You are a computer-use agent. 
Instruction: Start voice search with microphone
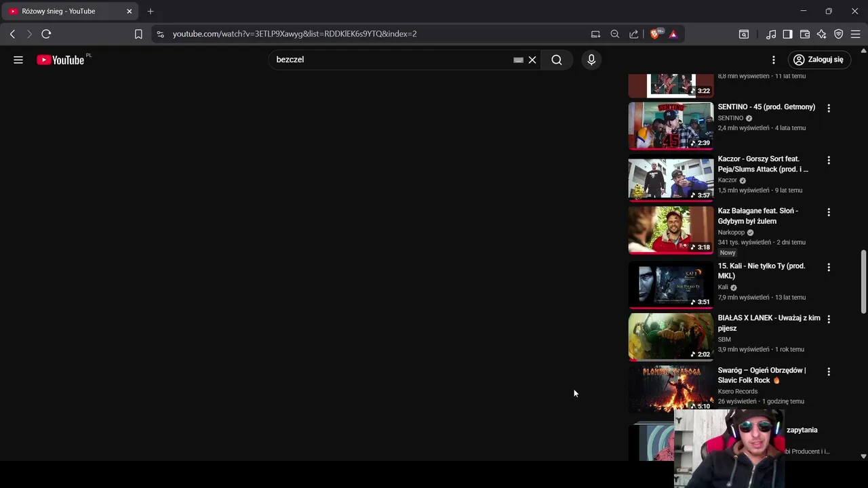(591, 60)
